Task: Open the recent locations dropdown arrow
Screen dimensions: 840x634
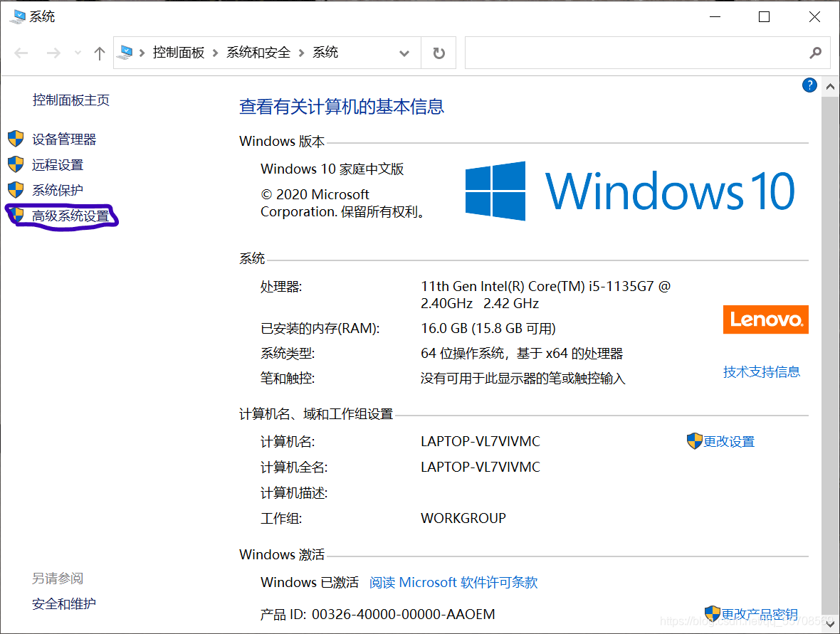Action: coord(78,53)
